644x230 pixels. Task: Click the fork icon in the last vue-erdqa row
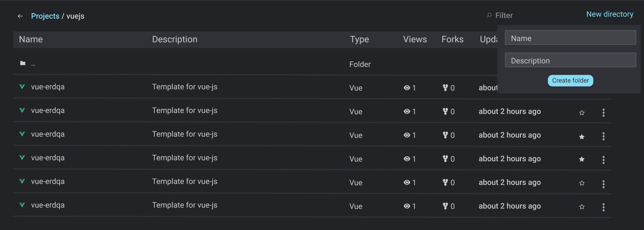[x=445, y=206]
